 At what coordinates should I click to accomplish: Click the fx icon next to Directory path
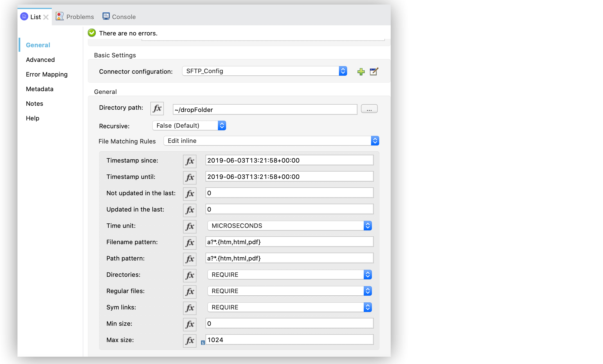coord(158,108)
